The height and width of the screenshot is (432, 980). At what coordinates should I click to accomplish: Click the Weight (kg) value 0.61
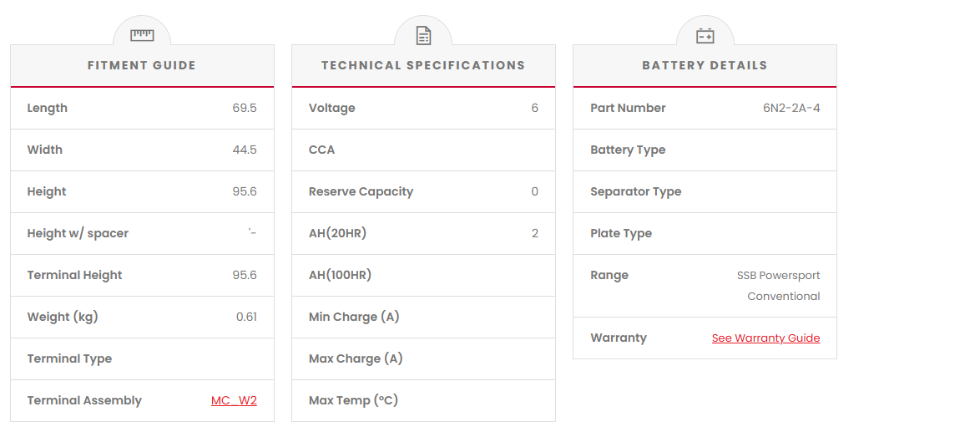click(x=246, y=317)
